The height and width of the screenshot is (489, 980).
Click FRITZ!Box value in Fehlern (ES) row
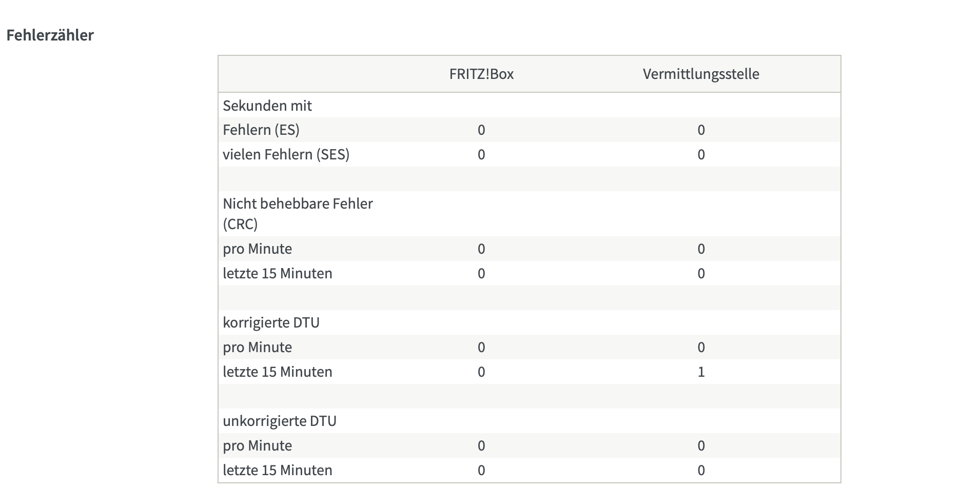(x=481, y=130)
